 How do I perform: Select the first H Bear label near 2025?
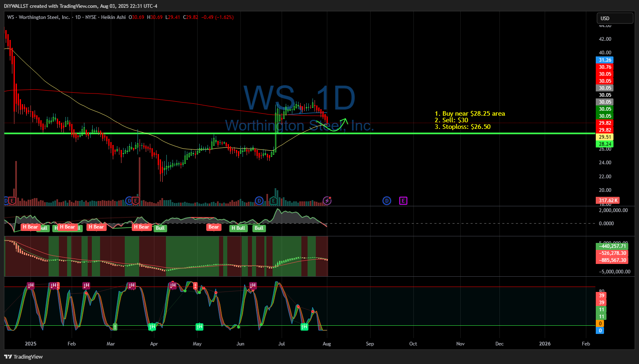pos(30,227)
